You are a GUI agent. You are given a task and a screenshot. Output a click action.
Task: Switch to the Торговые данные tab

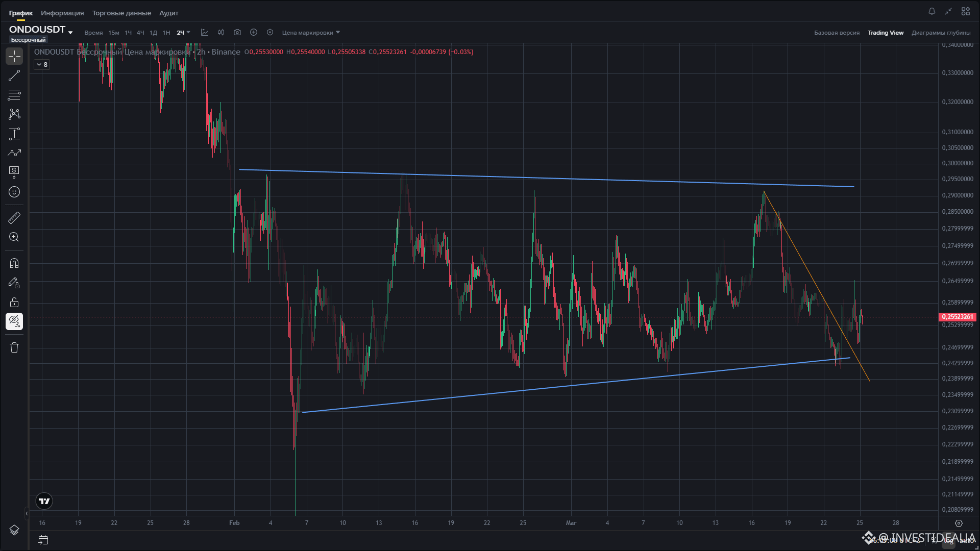(121, 13)
